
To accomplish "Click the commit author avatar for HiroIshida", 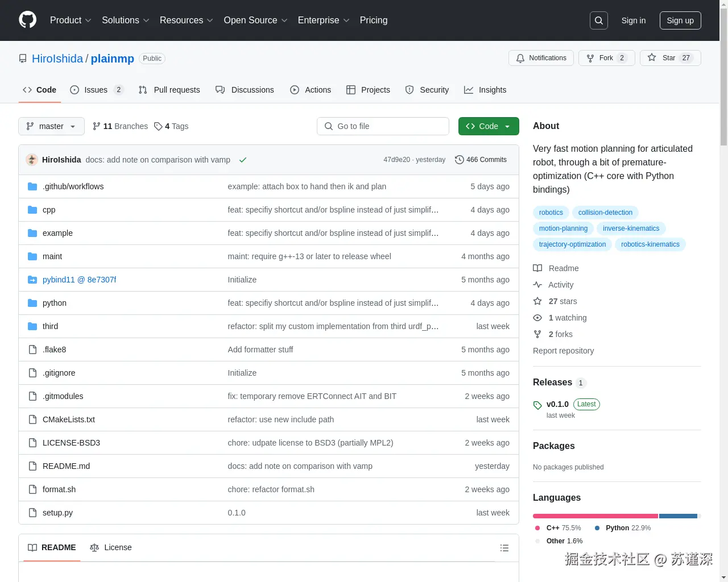I will pyautogui.click(x=32, y=160).
